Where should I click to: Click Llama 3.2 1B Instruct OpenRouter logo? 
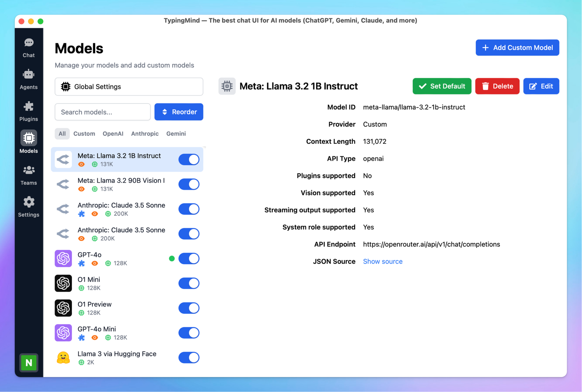tap(63, 159)
